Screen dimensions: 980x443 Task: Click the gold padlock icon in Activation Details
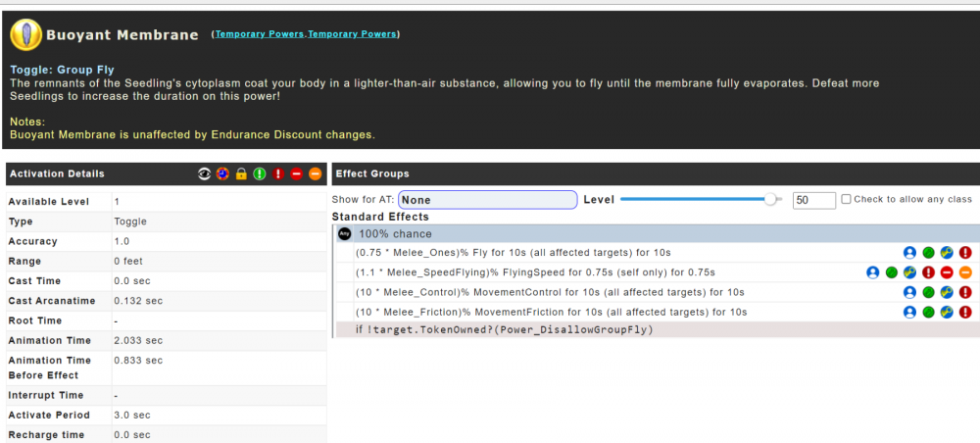(x=241, y=173)
